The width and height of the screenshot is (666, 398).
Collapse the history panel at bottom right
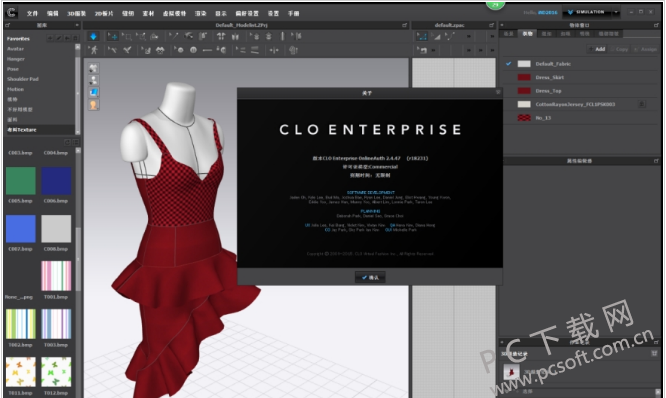(502, 342)
